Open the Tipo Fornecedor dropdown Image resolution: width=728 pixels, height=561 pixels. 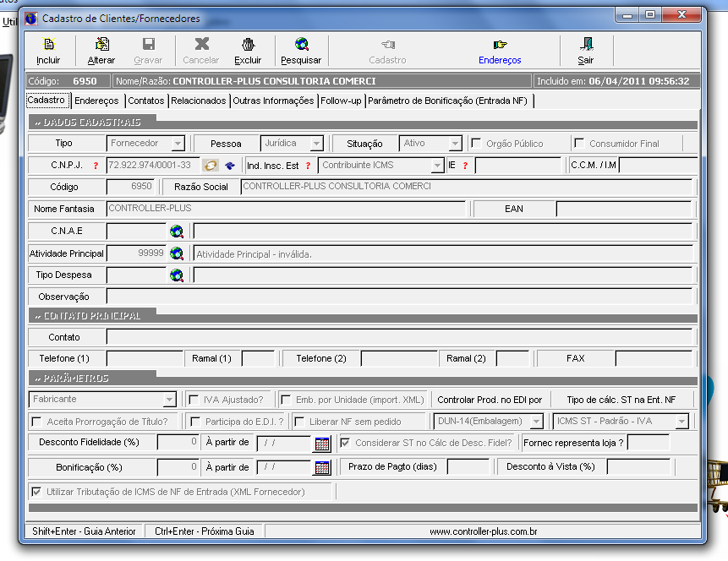coord(178,144)
